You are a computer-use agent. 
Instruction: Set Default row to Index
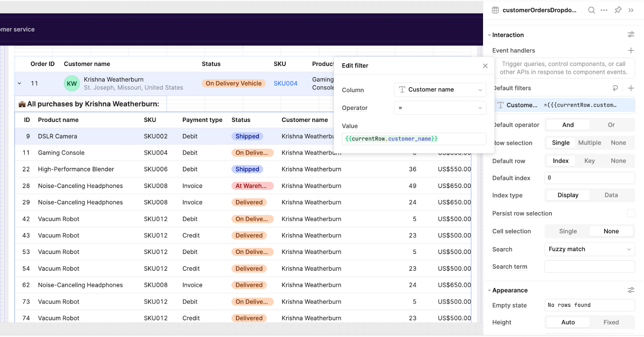pos(561,161)
